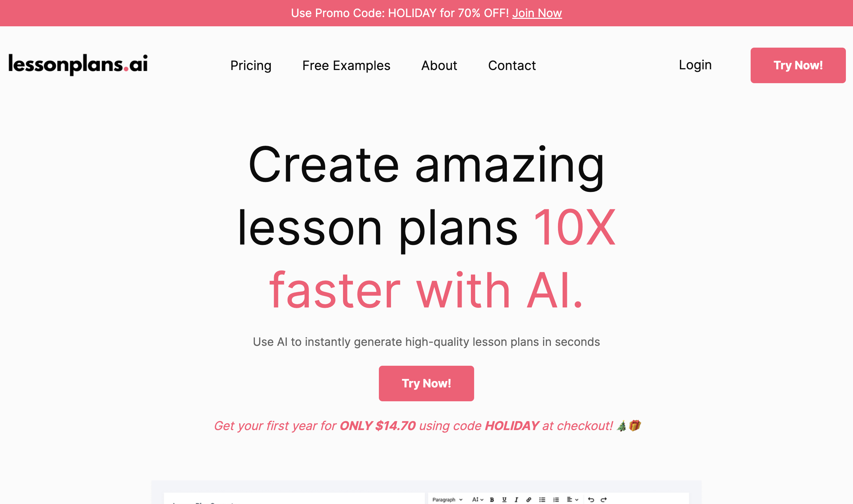Click the Pricing menu item
This screenshot has width=853, height=504.
click(x=250, y=65)
